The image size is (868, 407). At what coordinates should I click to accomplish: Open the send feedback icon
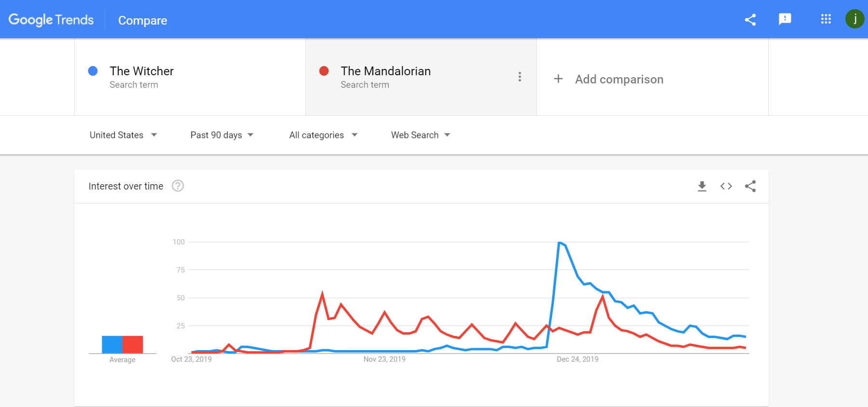click(785, 19)
